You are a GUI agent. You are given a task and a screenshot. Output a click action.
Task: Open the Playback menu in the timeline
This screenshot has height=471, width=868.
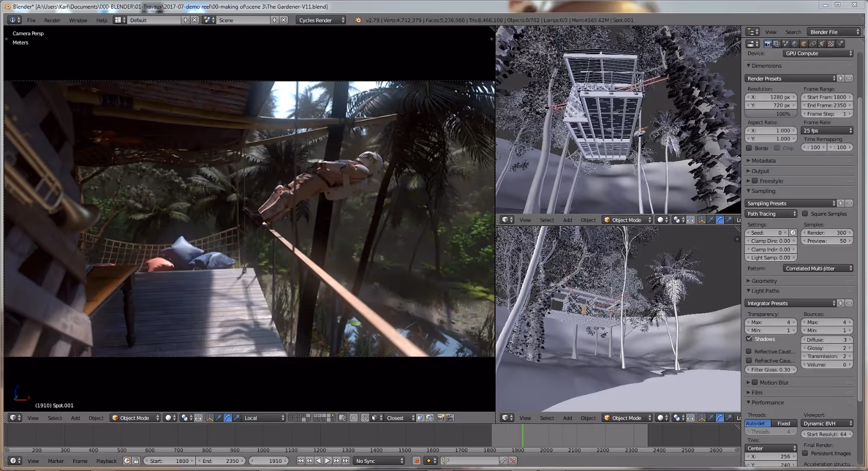point(106,461)
